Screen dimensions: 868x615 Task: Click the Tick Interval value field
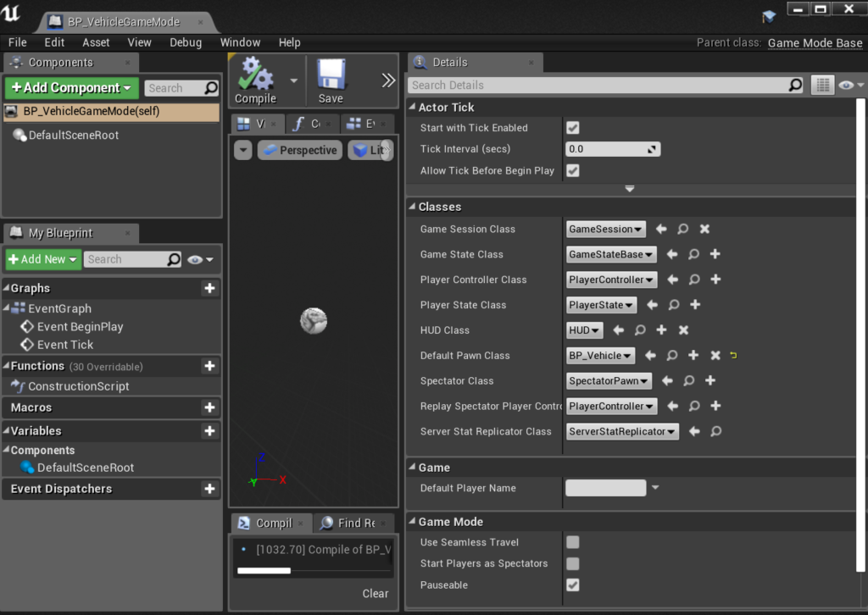click(x=608, y=149)
